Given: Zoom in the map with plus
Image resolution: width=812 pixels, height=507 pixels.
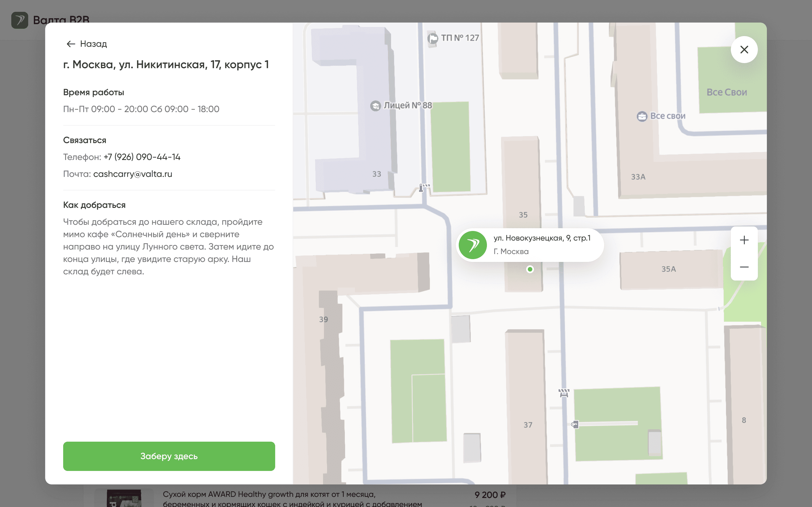Looking at the screenshot, I should pyautogui.click(x=744, y=240).
